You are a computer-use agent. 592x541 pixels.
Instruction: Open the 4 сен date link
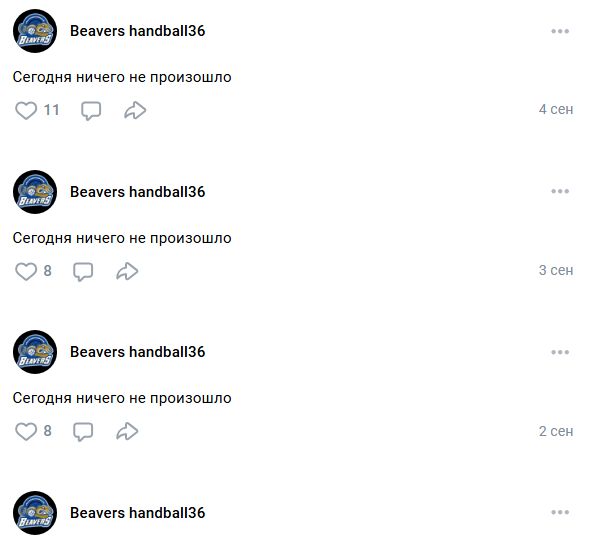556,109
